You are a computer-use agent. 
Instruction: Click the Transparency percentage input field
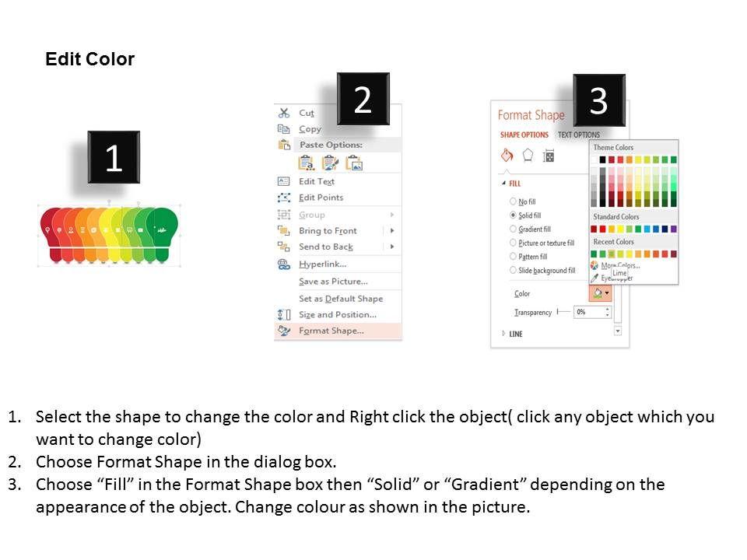point(589,312)
